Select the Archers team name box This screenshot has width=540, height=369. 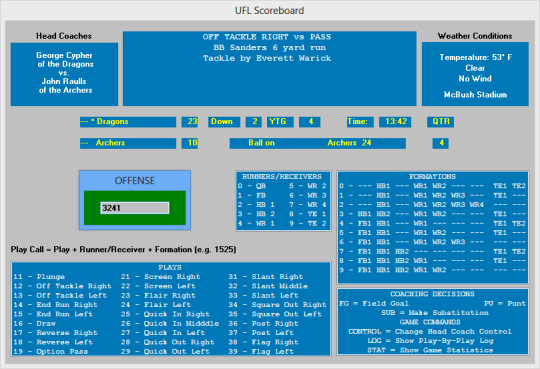click(x=128, y=143)
